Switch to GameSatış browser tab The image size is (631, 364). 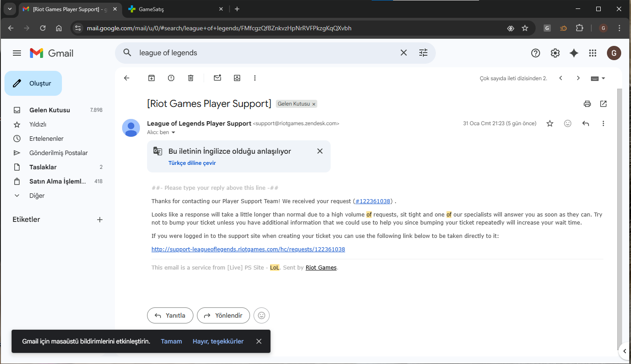click(176, 9)
